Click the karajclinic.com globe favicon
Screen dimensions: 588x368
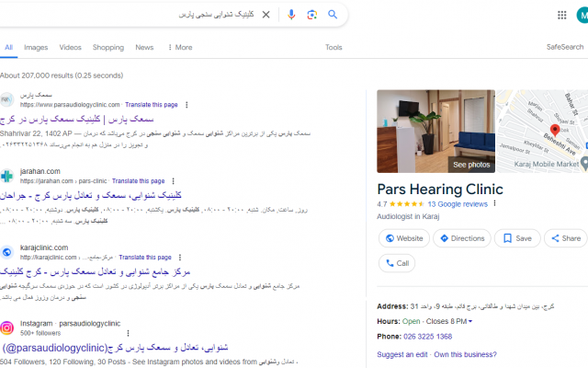pos(7,252)
